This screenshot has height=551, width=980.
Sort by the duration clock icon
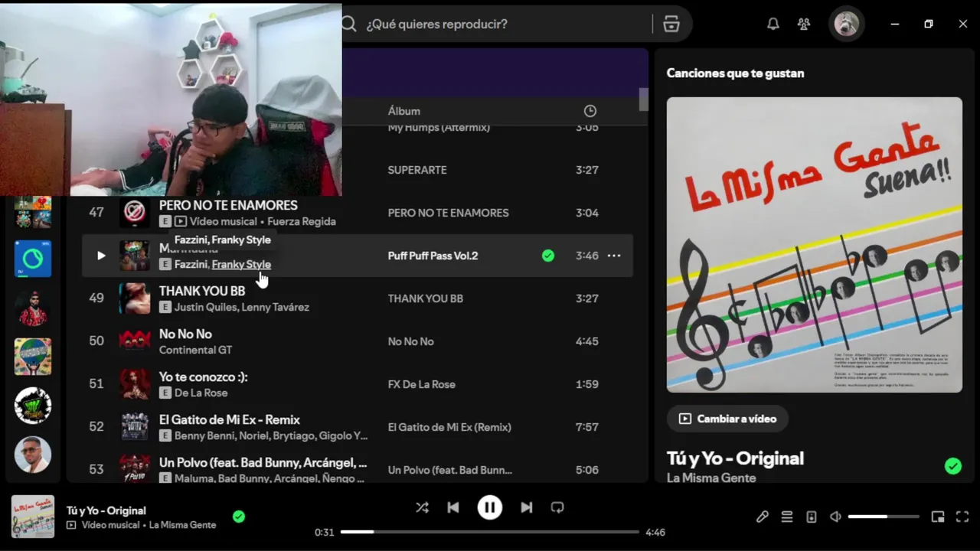590,111
